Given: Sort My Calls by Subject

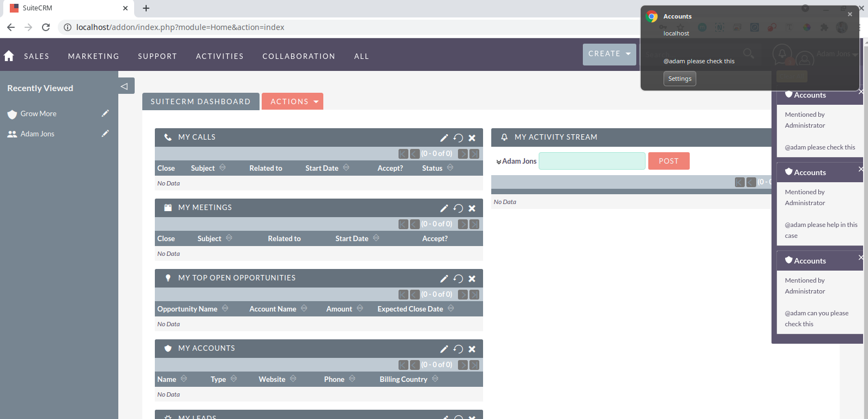Looking at the screenshot, I should point(222,167).
